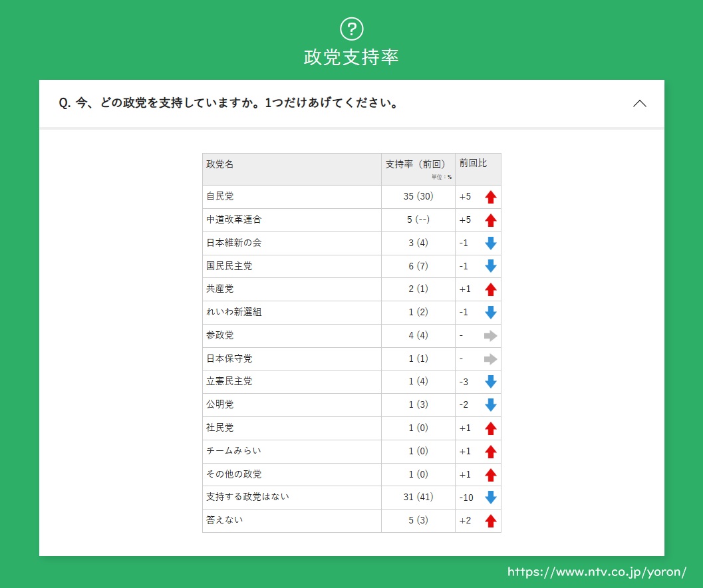Select the れいわ新選組 party name cell
The height and width of the screenshot is (588, 703).
[x=233, y=312]
